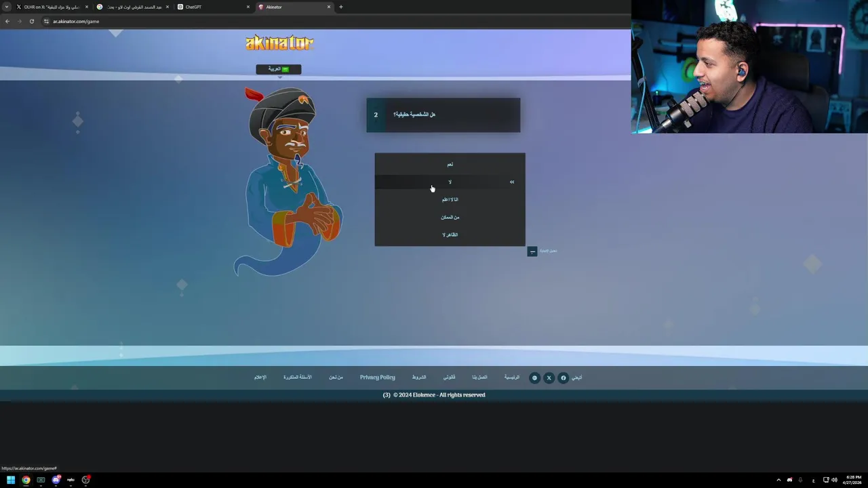
Task: Click the Akinator genie character
Action: coord(290,182)
